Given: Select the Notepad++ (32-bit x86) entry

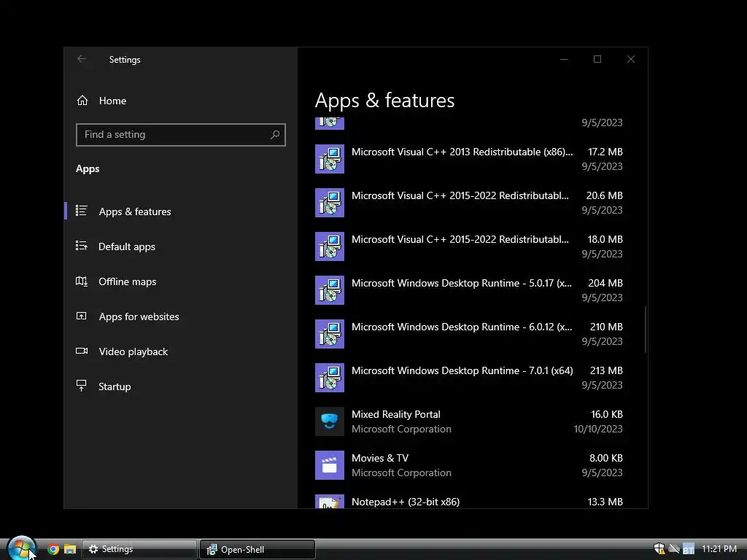Looking at the screenshot, I should tap(469, 502).
